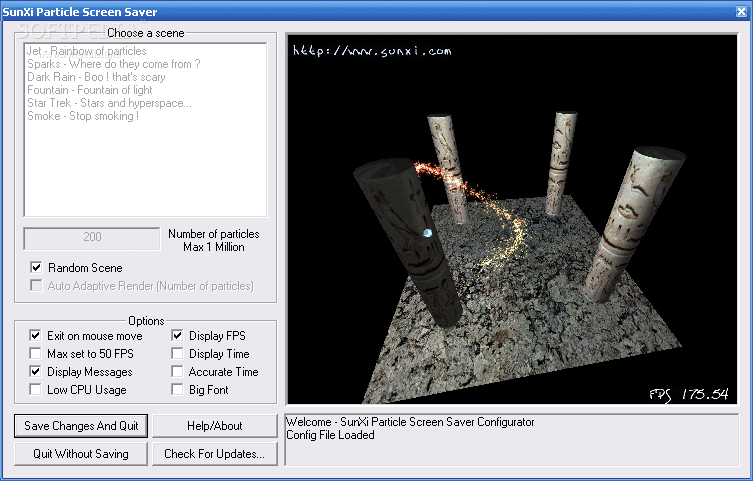Enable Low CPU Usage option
This screenshot has height=481, width=753.
click(35, 389)
